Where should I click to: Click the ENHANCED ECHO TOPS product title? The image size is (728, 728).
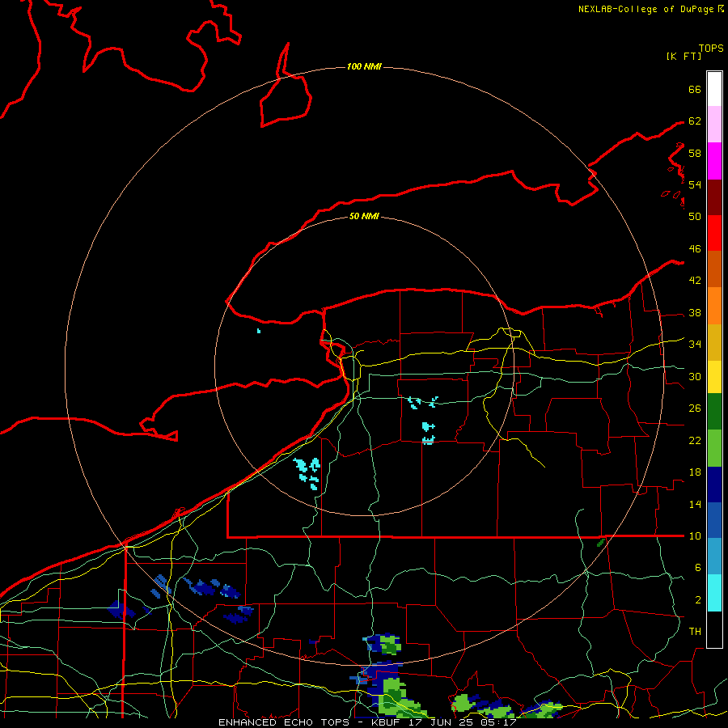coord(284,722)
